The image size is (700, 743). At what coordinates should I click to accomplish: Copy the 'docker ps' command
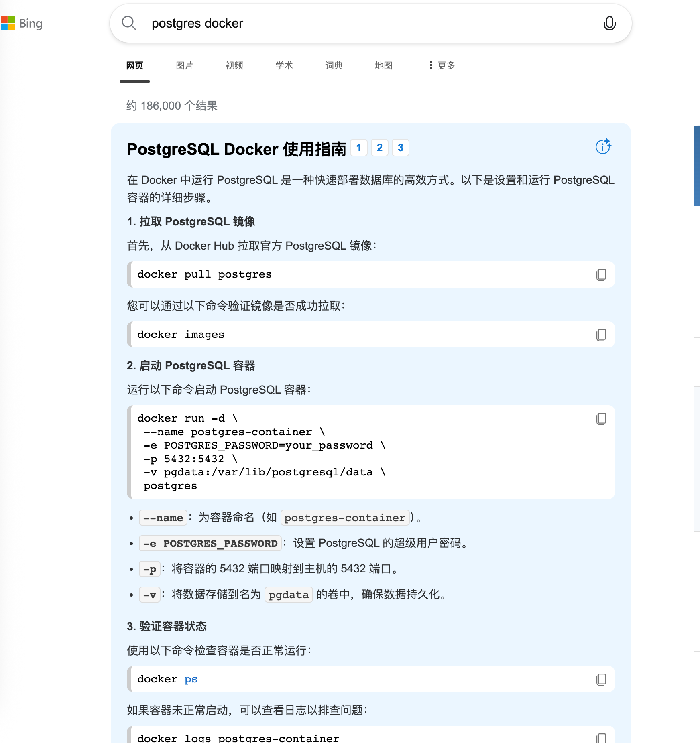pos(601,680)
